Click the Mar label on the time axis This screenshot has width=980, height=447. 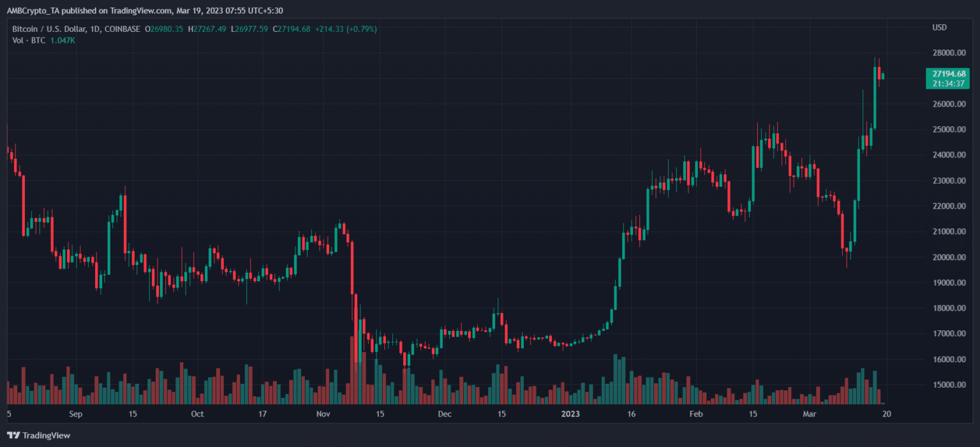click(x=810, y=414)
